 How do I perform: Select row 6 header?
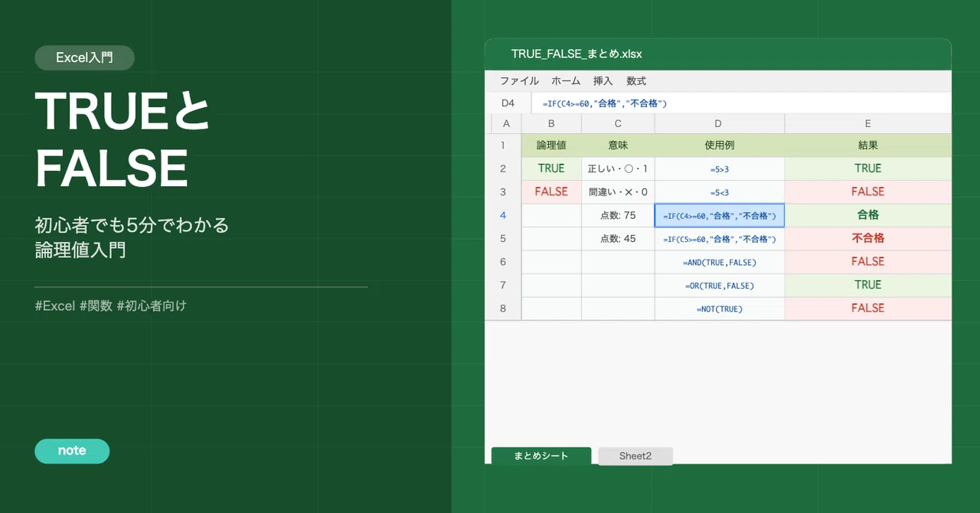(503, 262)
